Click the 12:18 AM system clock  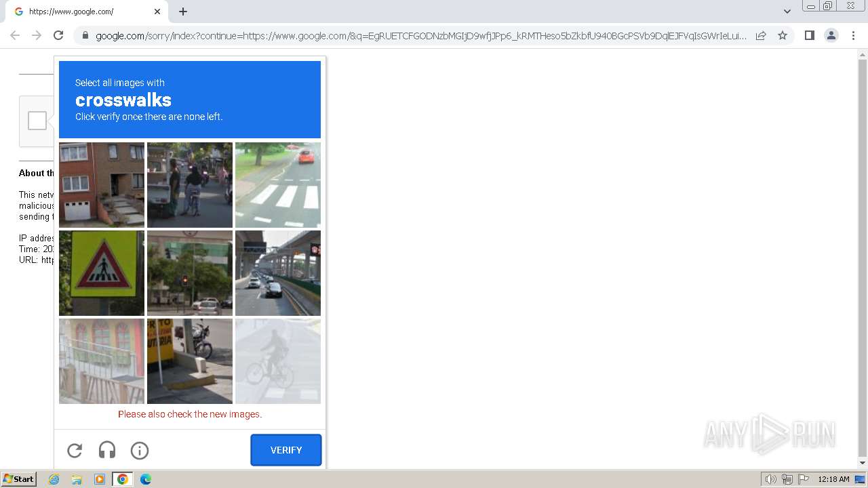pos(833,479)
